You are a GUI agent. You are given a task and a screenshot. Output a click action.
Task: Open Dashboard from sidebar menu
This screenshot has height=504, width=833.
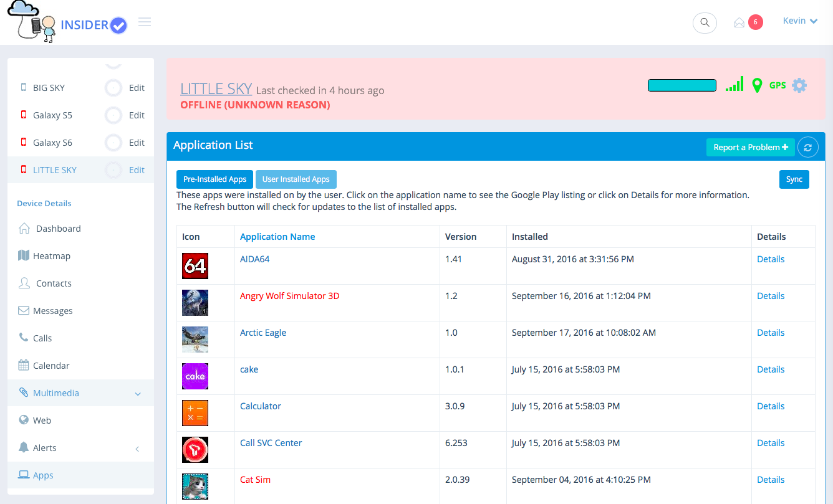pos(59,229)
